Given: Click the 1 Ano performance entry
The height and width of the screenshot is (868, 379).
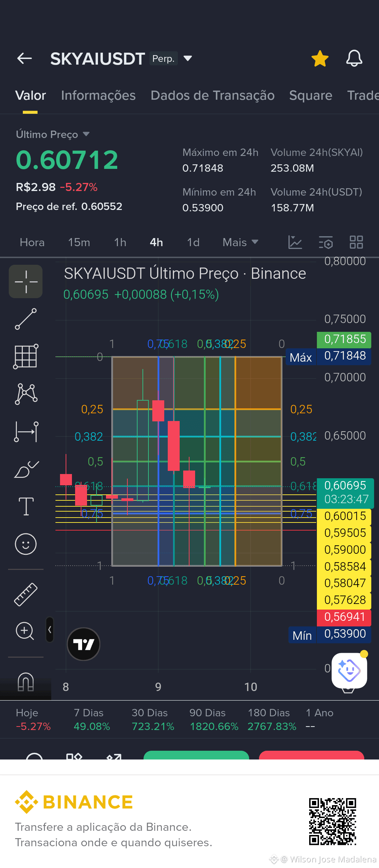Looking at the screenshot, I should coord(319,719).
